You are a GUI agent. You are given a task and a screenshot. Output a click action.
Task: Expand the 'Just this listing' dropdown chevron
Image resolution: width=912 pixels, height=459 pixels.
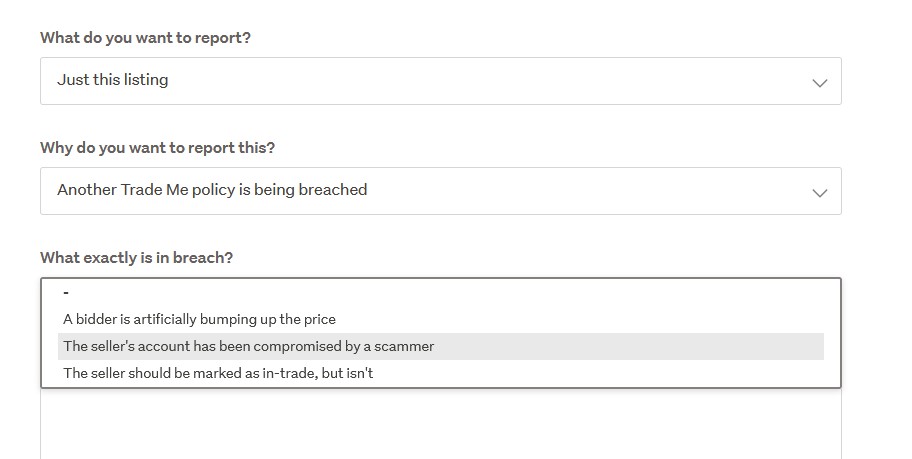click(820, 82)
